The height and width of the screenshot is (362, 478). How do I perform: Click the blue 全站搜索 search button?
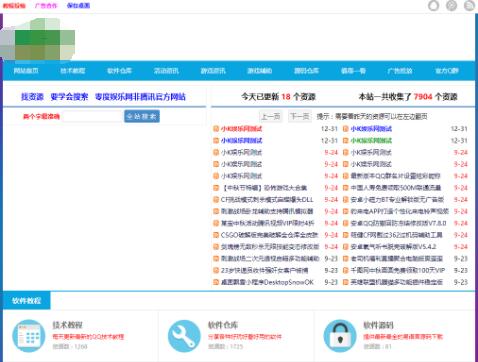pos(142,116)
